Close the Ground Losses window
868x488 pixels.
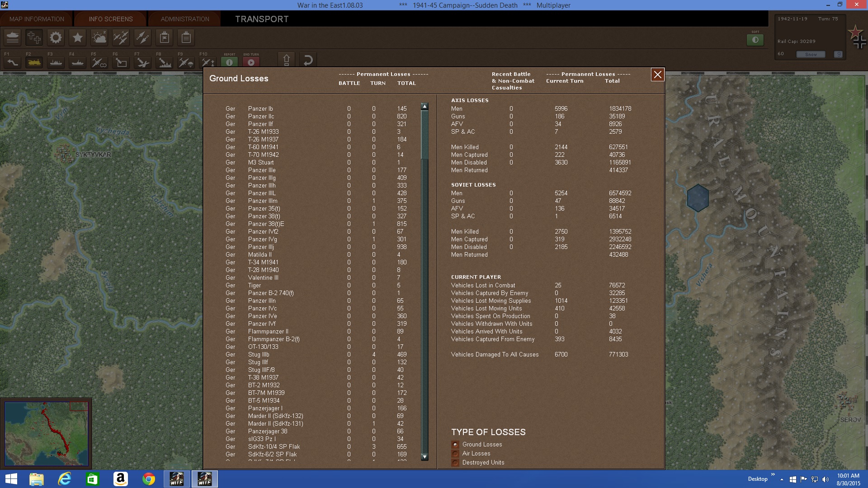(657, 75)
